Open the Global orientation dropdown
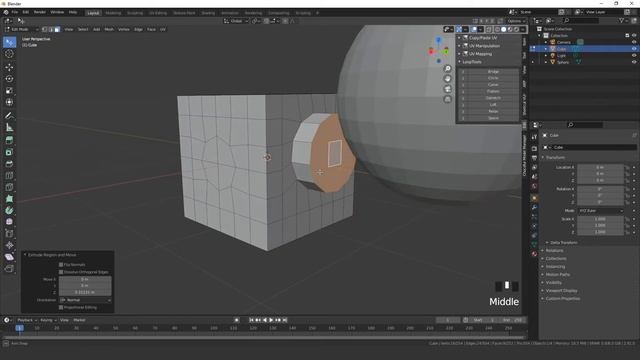This screenshot has width=640, height=360. tap(236, 21)
